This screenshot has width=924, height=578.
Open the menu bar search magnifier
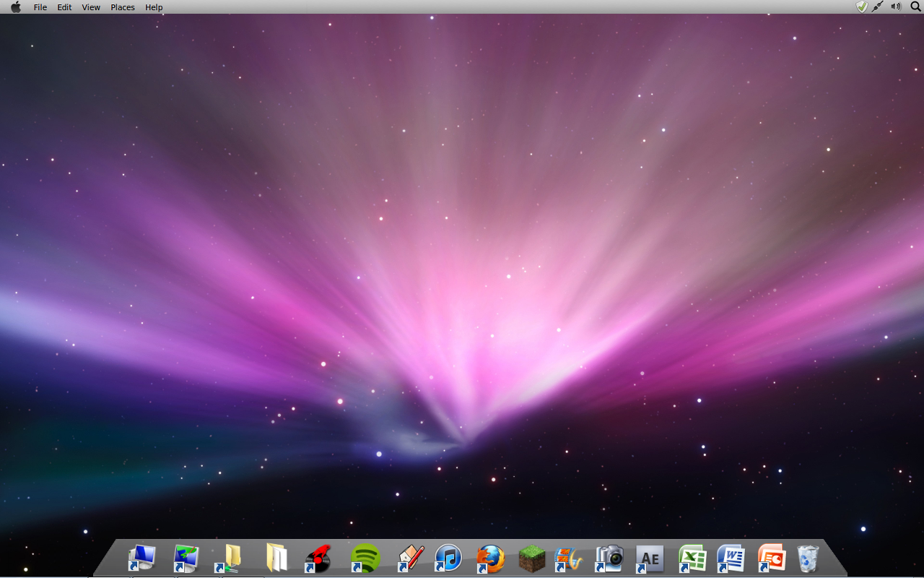(915, 7)
